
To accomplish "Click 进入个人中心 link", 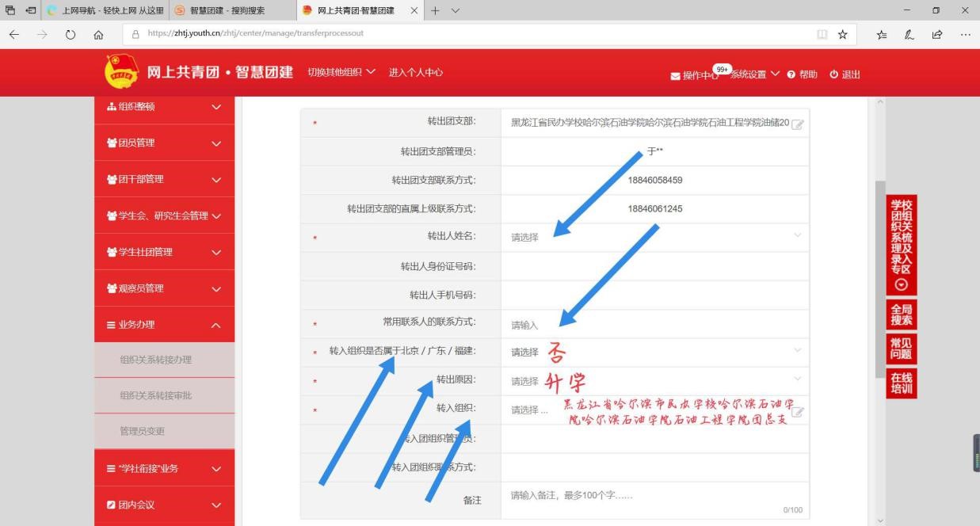I will 416,73.
